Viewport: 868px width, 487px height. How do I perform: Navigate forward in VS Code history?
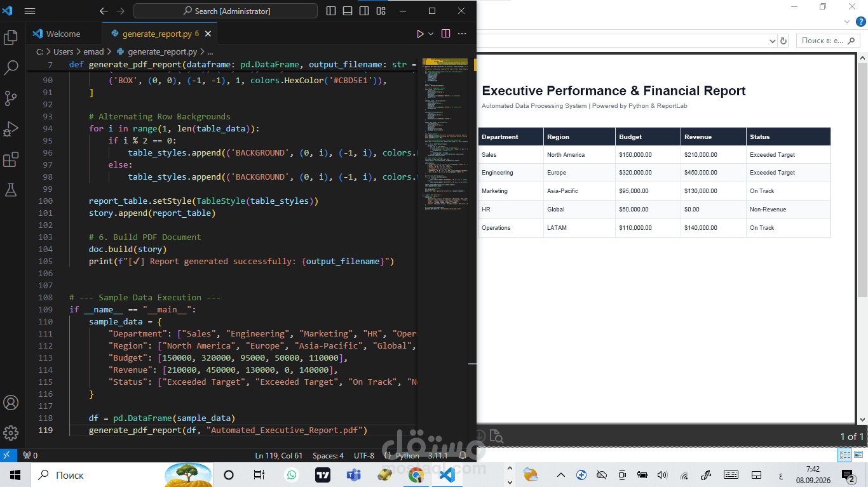pyautogui.click(x=121, y=11)
